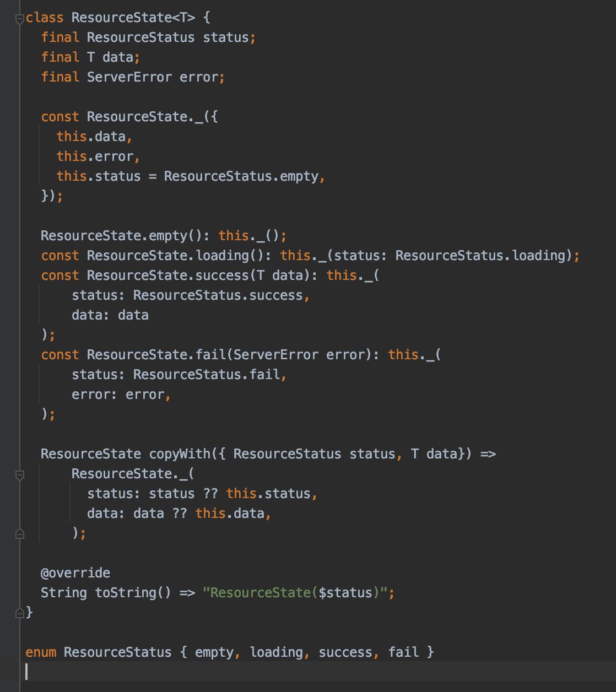This screenshot has width=616, height=692.
Task: Click the 'error: error,' argument line
Action: (121, 394)
